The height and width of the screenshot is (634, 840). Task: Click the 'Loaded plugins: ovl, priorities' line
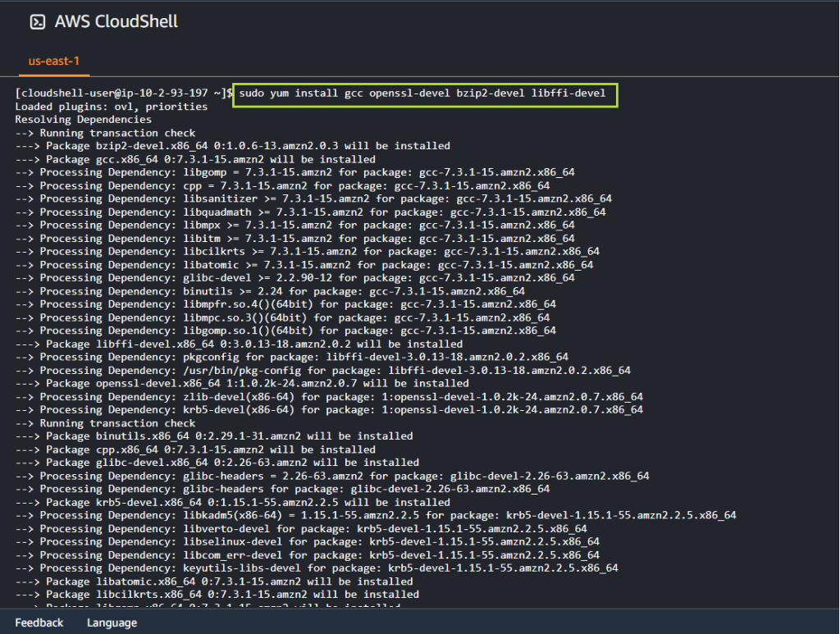tap(111, 107)
